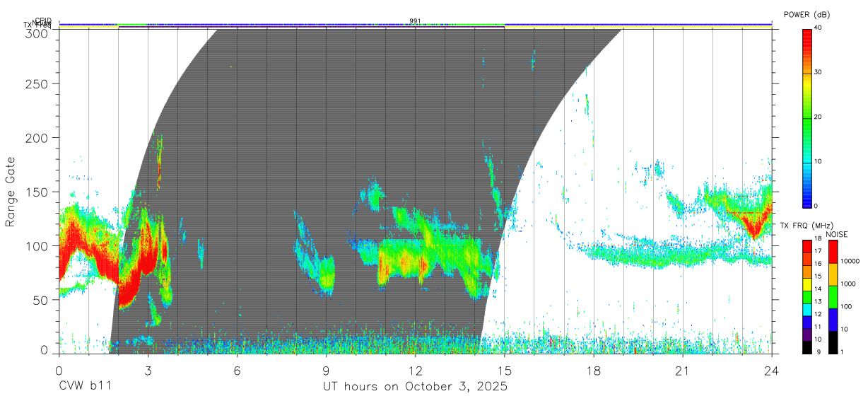The width and height of the screenshot is (868, 401).
Task: Click the 11 label on TX FRQ scale
Action: pos(818,327)
